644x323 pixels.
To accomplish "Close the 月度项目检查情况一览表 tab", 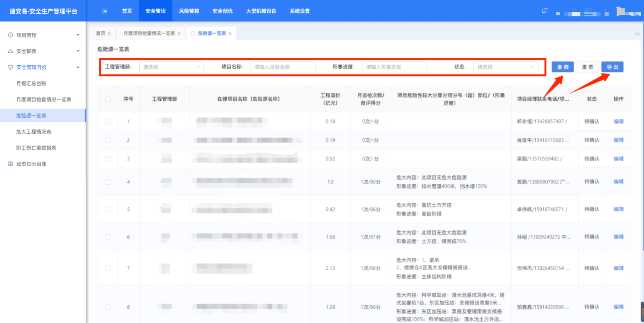I will 179,34.
